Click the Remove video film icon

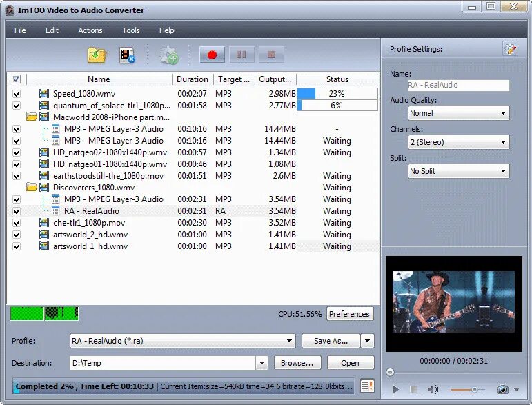click(127, 55)
